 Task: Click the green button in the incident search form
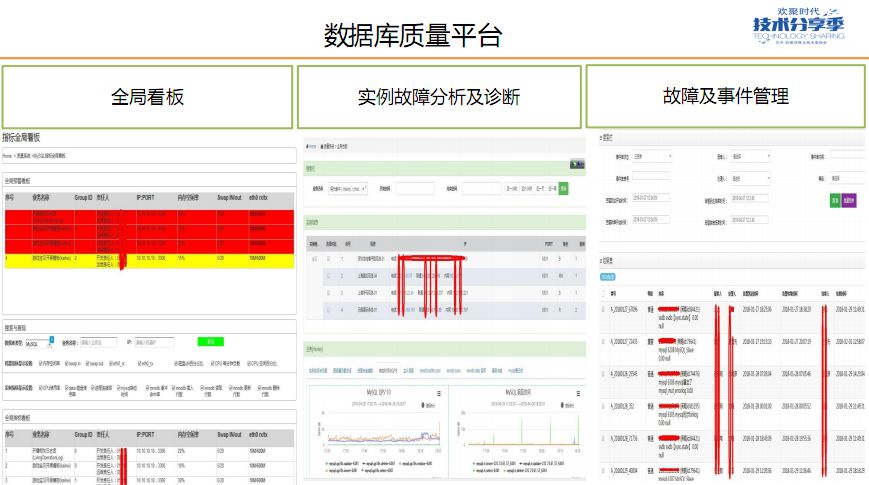point(835,200)
